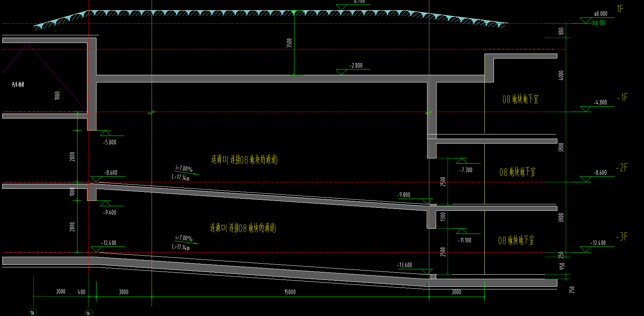This screenshot has height=316, width=644.
Task: Select the -5.800 elevation marker text
Action: click(110, 142)
